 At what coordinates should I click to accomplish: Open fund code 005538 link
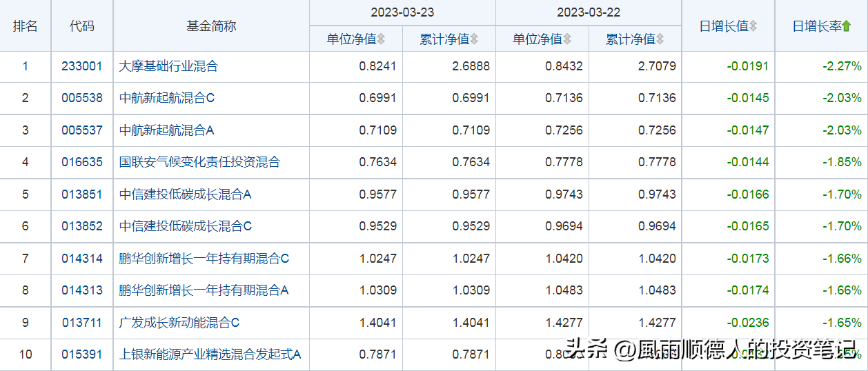tap(82, 98)
